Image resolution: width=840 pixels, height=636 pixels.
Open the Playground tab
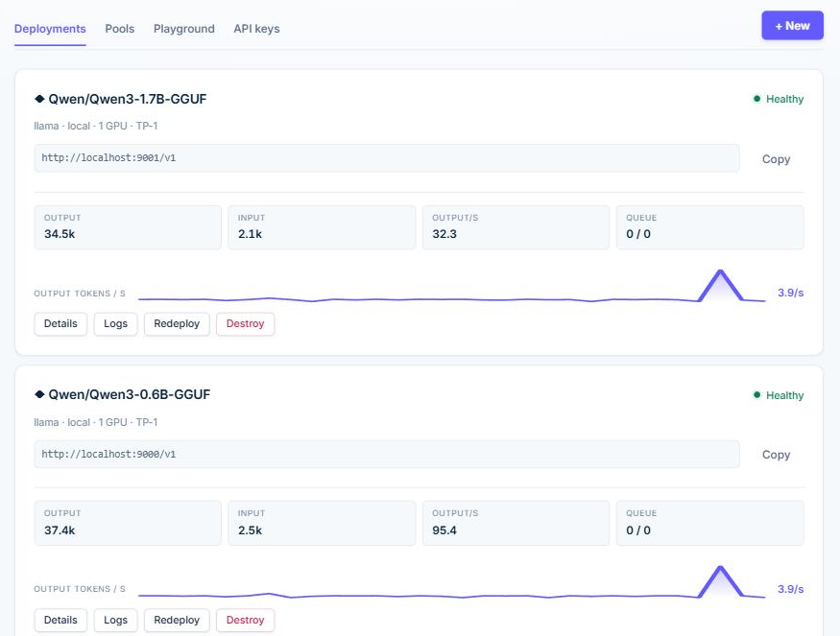183,29
